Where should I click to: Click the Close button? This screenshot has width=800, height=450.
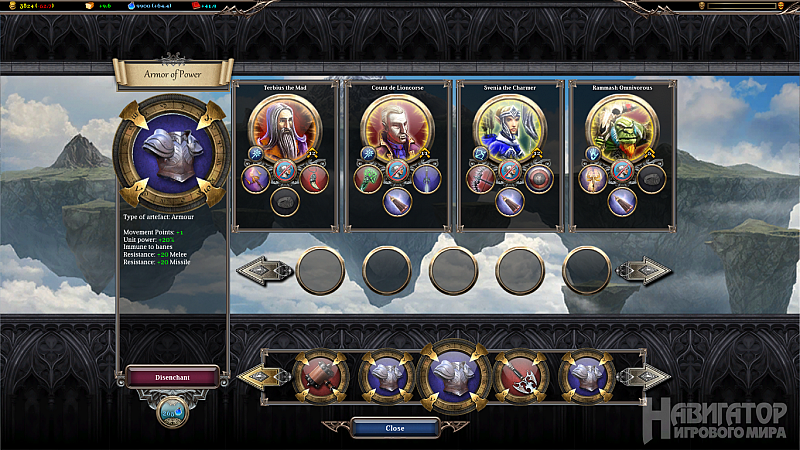pyautogui.click(x=395, y=429)
